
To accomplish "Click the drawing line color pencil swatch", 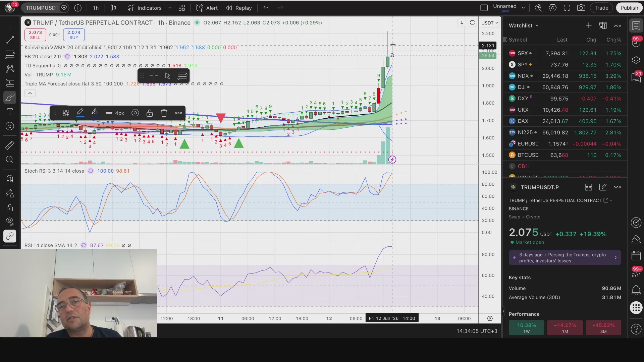I will (80, 113).
